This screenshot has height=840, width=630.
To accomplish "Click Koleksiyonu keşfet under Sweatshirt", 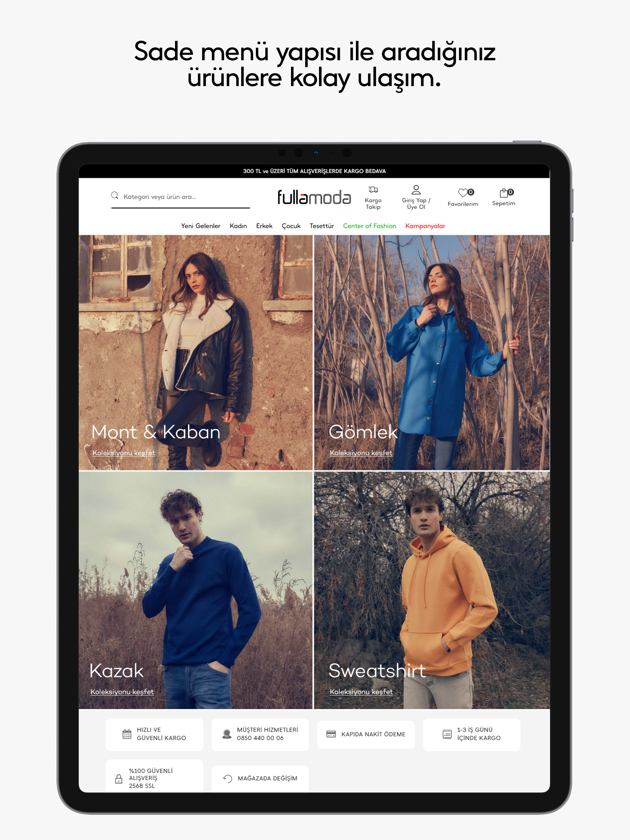I will tap(361, 692).
